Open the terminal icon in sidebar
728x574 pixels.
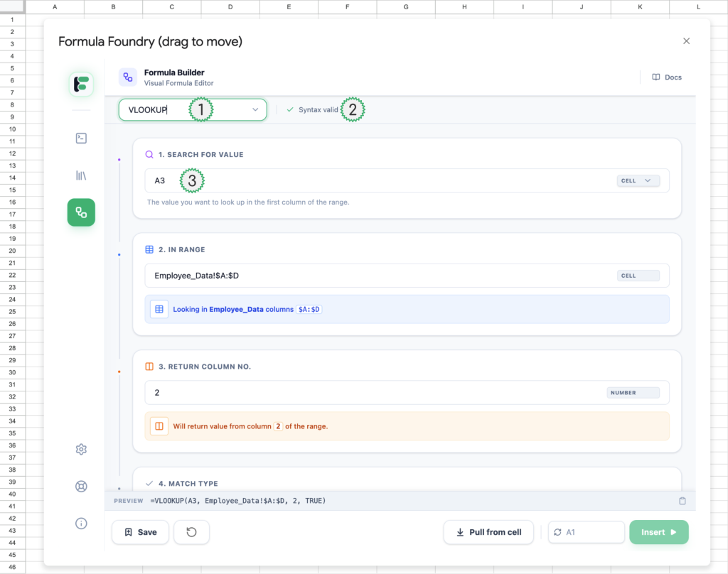pos(81,139)
